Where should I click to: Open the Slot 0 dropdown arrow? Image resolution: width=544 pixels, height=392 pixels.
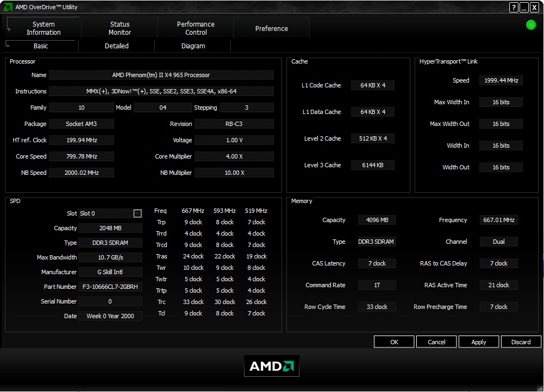137,213
